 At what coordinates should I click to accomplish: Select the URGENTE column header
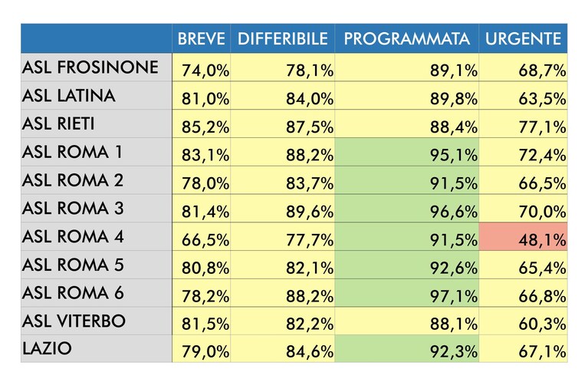pos(523,38)
